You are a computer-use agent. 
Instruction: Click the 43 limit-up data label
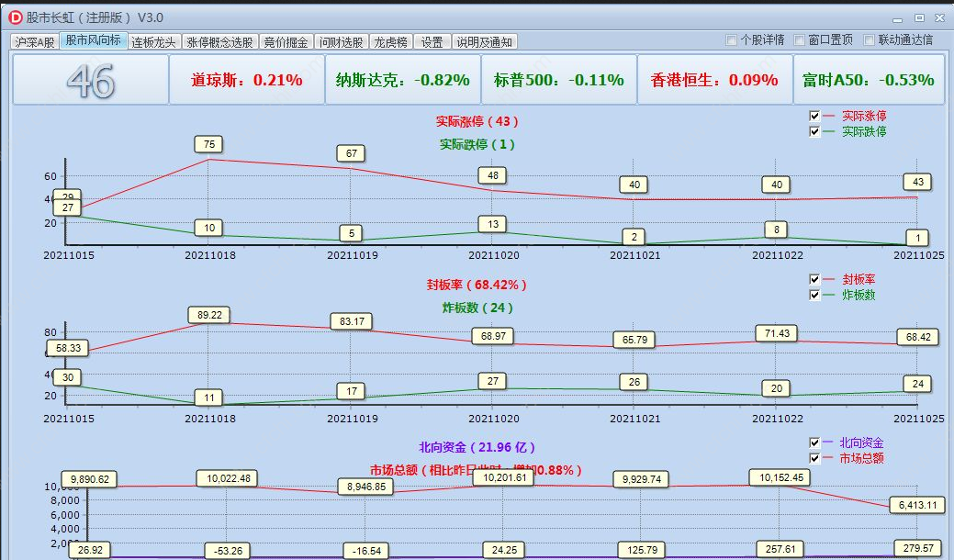point(917,182)
